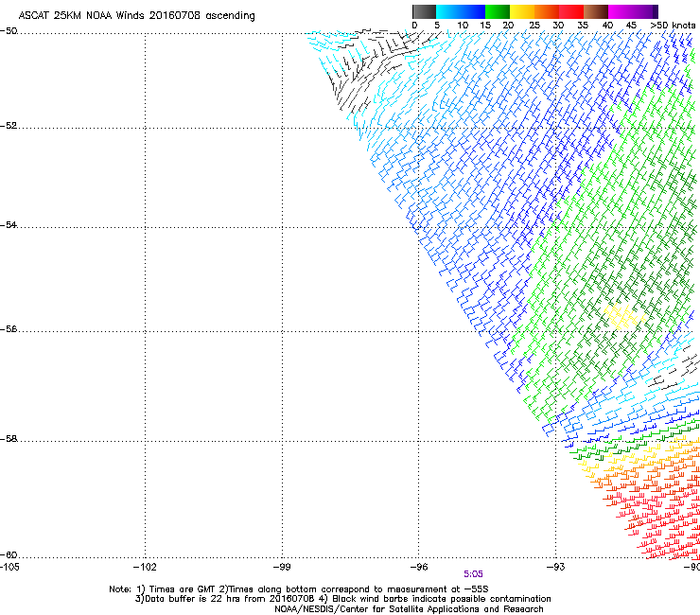
Task: Click the green 15-20 knots legend swatch
Action: point(498,11)
